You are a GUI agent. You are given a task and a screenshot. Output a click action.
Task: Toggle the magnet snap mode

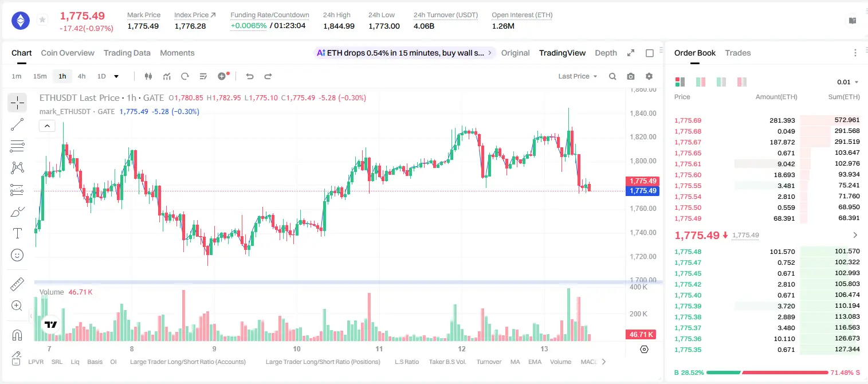coord(17,335)
